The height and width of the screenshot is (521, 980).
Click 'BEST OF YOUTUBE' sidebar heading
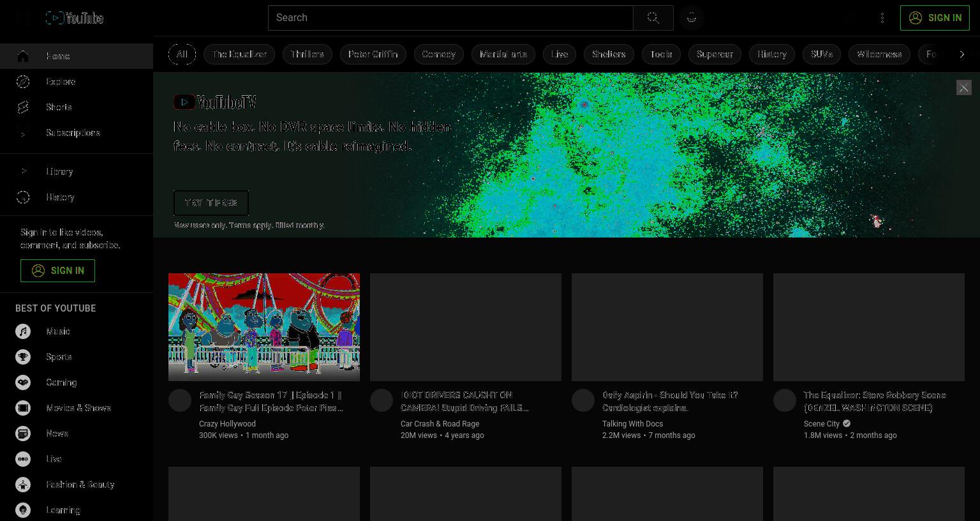56,308
